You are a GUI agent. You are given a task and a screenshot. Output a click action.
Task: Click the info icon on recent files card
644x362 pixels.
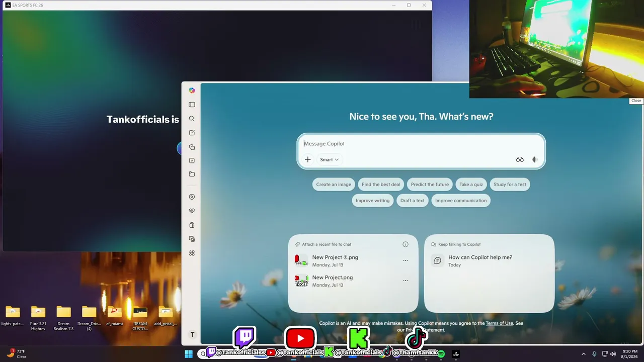coord(406,244)
